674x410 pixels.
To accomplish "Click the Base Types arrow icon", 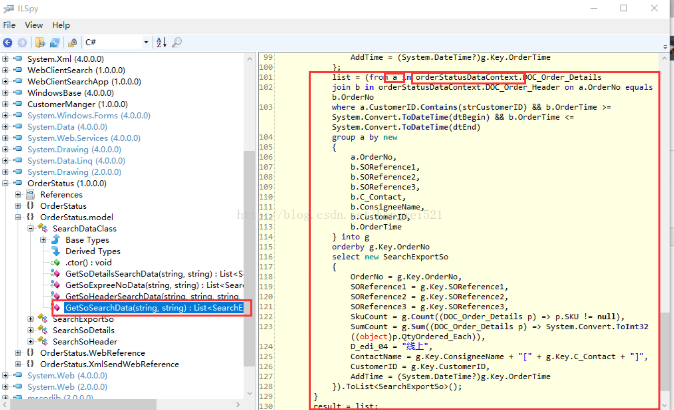I will [55, 239].
